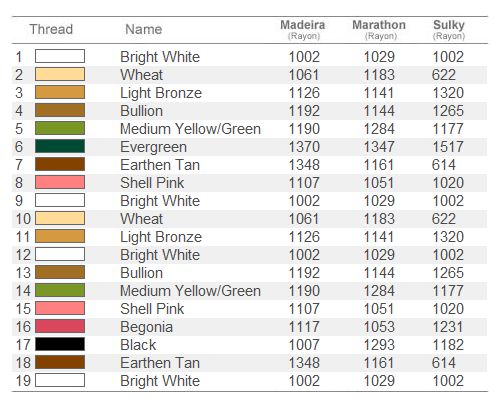500x402 pixels.
Task: Click the Begonia color swatch in row 16
Action: (60, 326)
